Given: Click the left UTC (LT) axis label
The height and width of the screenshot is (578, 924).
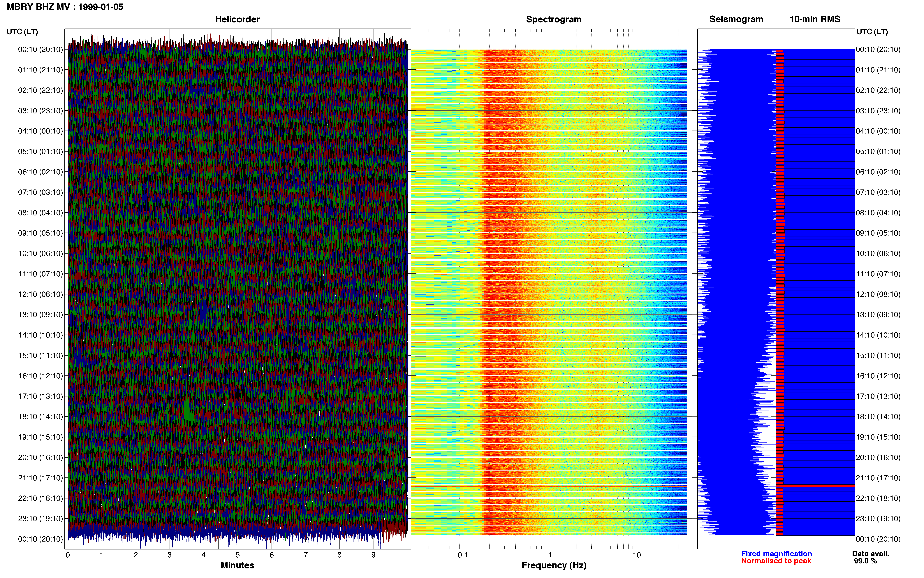Looking at the screenshot, I should [22, 32].
